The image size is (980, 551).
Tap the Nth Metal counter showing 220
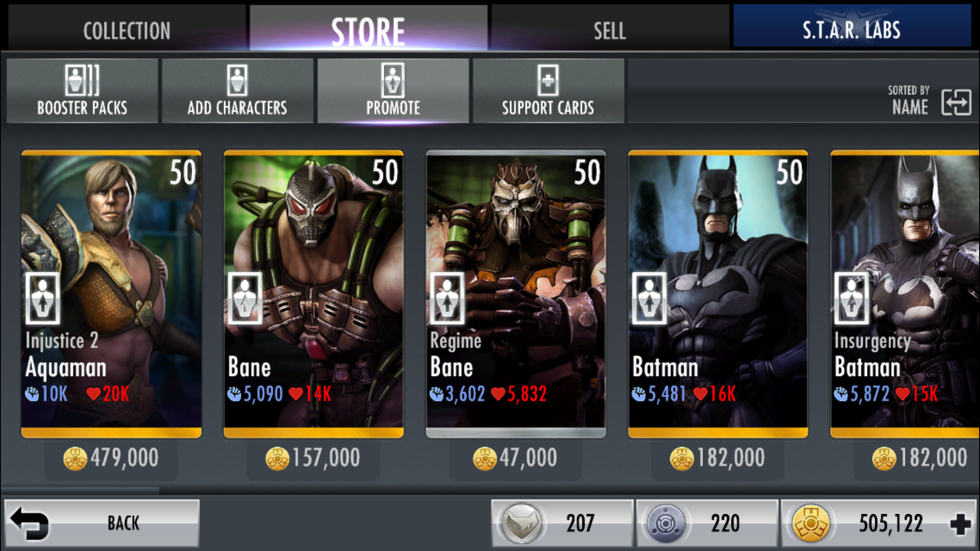pyautogui.click(x=707, y=523)
